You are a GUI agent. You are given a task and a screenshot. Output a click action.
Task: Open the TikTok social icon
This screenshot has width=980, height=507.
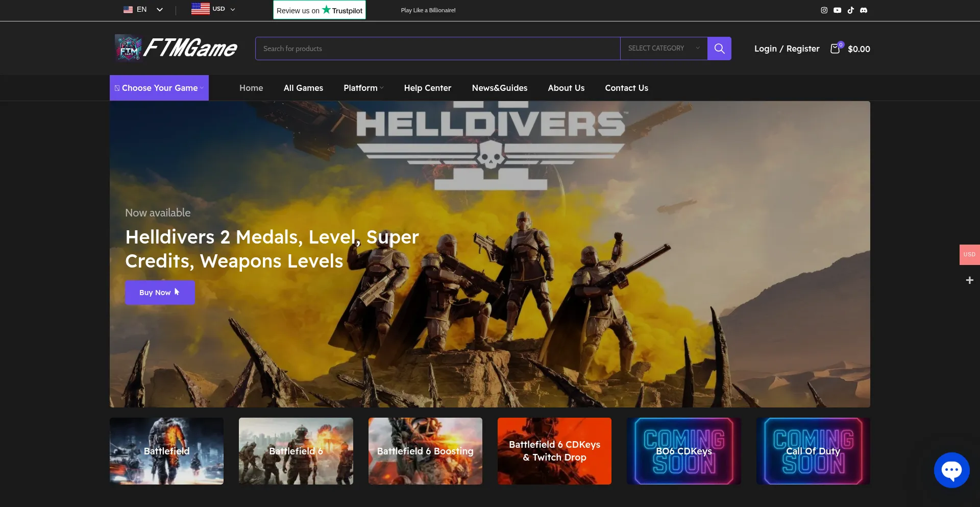click(x=850, y=10)
